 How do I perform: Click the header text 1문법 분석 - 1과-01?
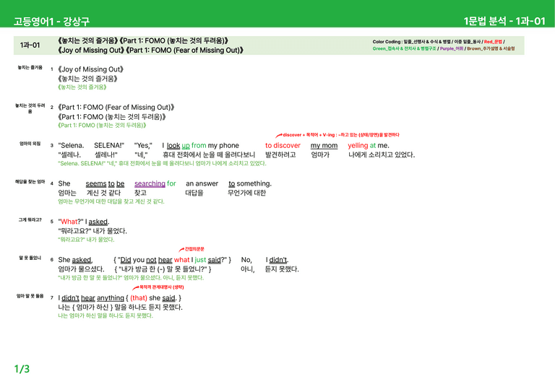click(504, 21)
